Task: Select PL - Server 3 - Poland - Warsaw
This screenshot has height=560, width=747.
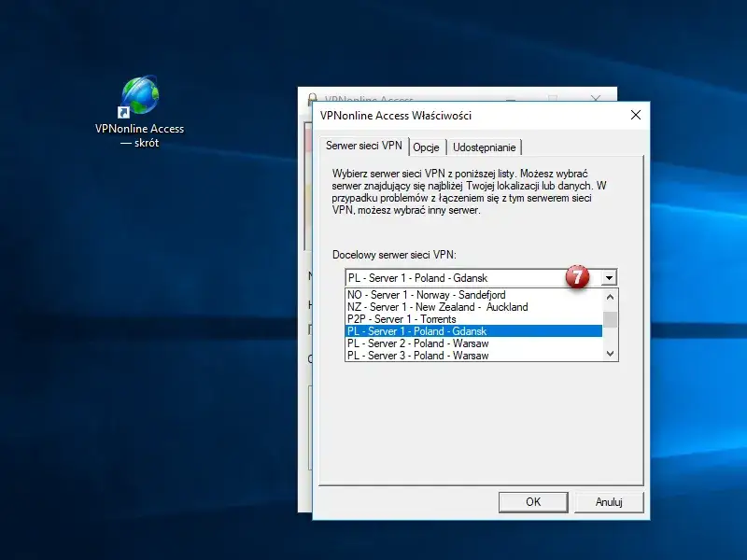Action: [417, 356]
